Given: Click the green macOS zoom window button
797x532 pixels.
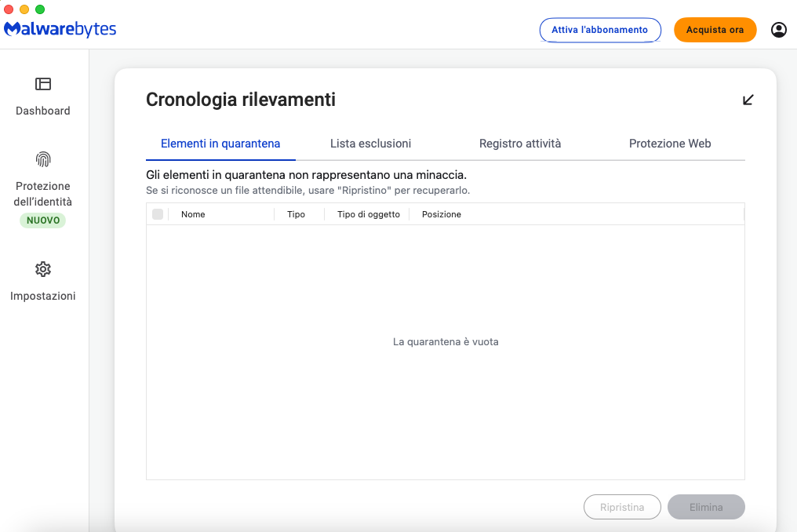Looking at the screenshot, I should (40, 9).
